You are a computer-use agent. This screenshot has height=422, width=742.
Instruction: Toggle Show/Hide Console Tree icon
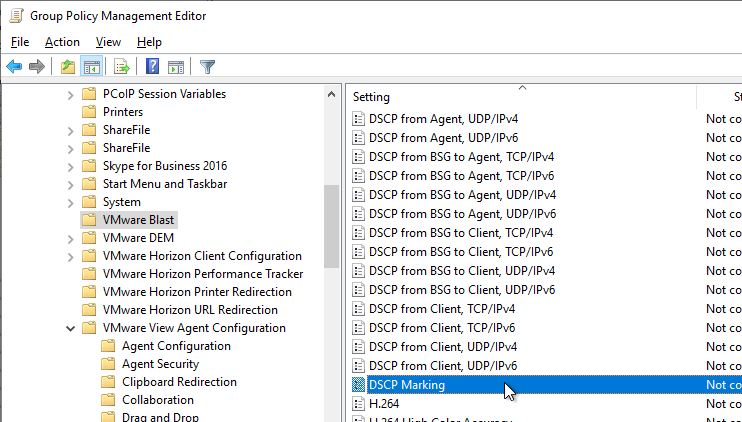(91, 67)
